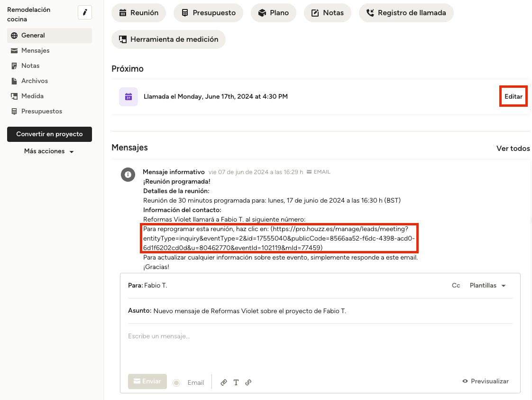The width and height of the screenshot is (532, 400).
Task: Click Ver todos for messages
Action: pyautogui.click(x=513, y=149)
